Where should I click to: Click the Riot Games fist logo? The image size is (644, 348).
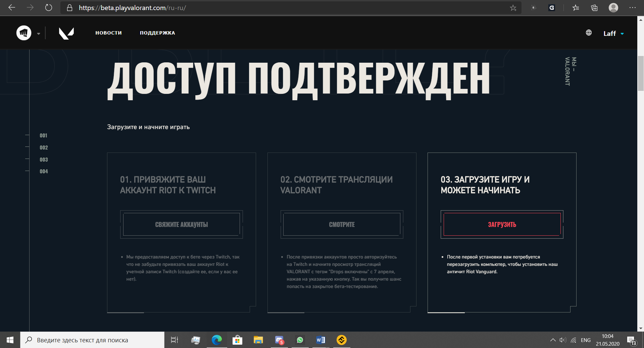point(24,33)
